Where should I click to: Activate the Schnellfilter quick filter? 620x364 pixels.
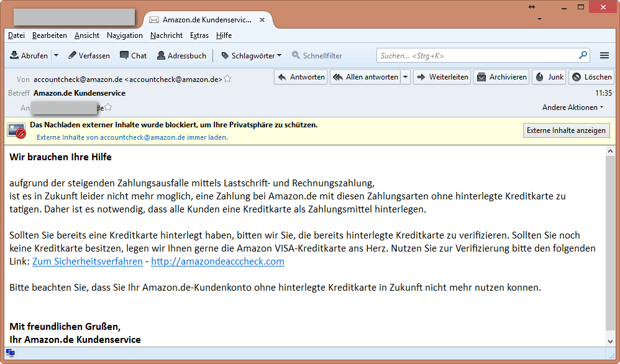[317, 56]
